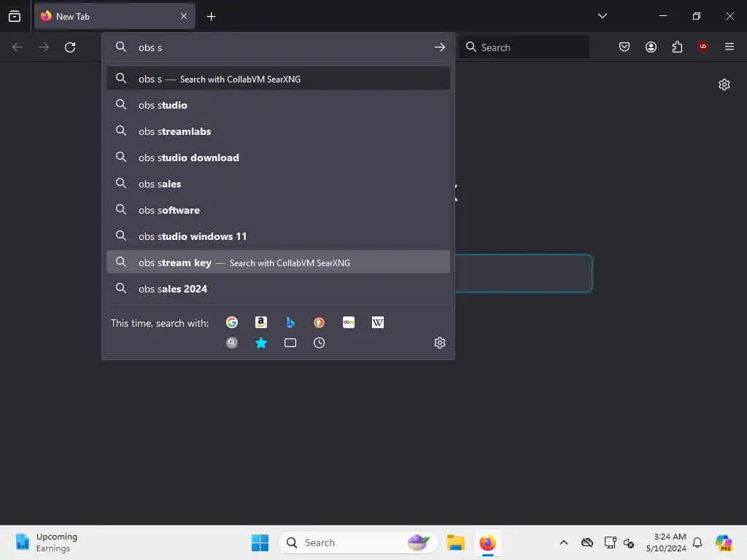
Task: Click the Windows taskbar Search box
Action: tap(357, 542)
